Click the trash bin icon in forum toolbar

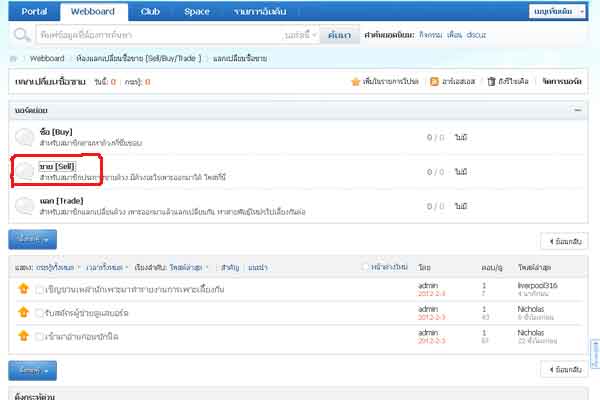click(490, 80)
